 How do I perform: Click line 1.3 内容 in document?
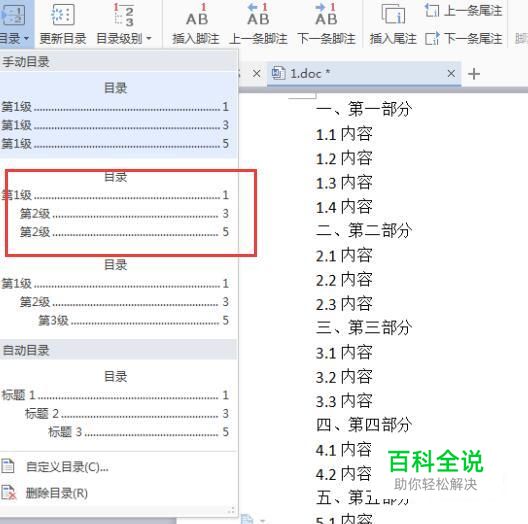344,183
